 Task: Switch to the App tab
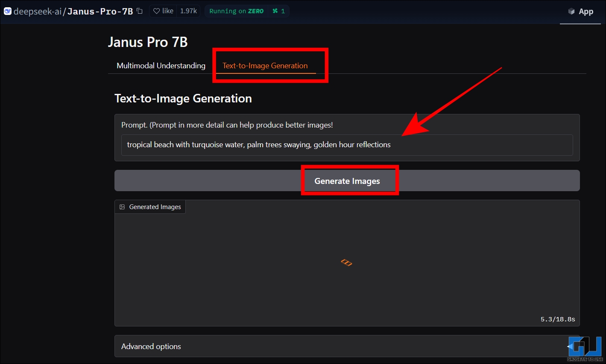(580, 12)
